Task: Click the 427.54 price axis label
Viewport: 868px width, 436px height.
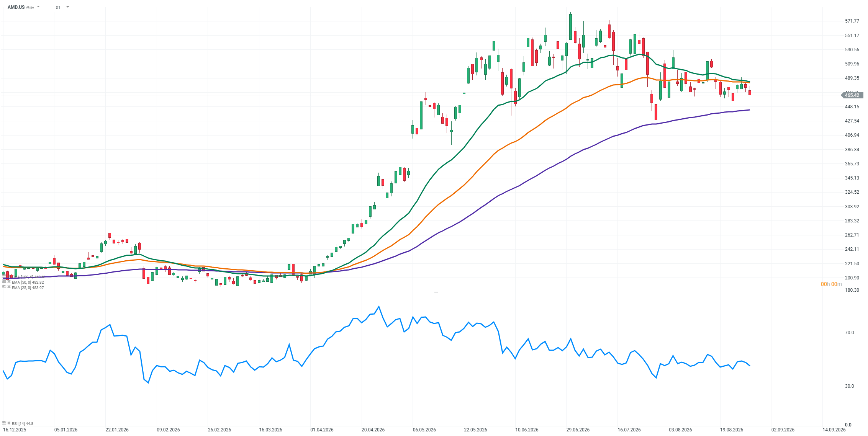Action: coord(852,121)
